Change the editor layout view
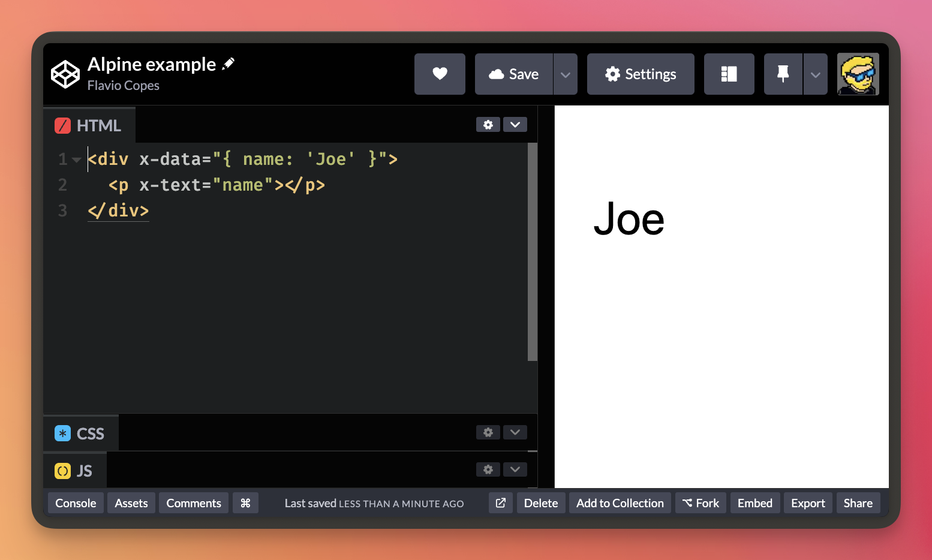The height and width of the screenshot is (560, 932). pyautogui.click(x=729, y=74)
